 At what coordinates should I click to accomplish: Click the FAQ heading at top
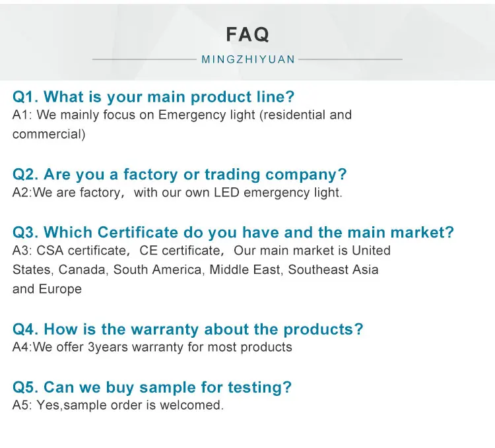point(247,34)
